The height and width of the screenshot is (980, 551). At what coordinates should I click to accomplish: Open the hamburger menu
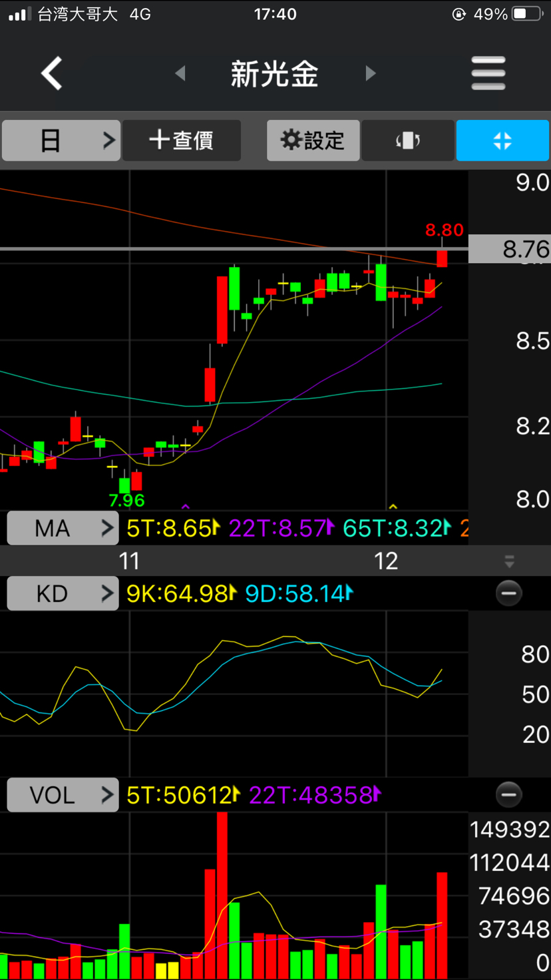tap(488, 73)
